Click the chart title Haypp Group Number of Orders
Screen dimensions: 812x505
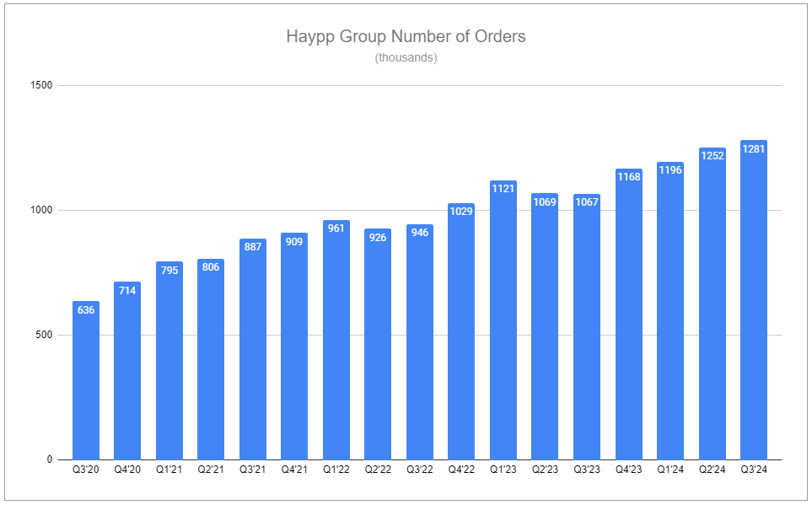(x=406, y=37)
